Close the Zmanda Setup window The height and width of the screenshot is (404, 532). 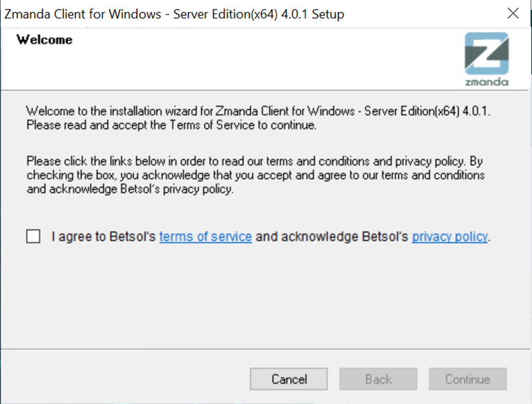(x=513, y=14)
